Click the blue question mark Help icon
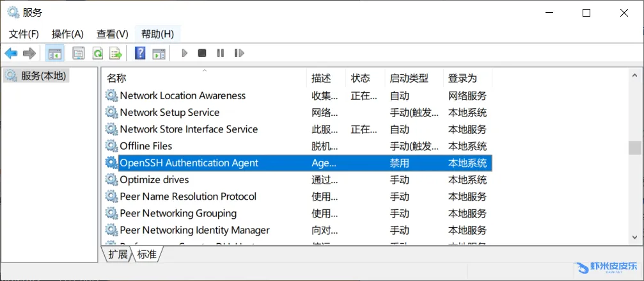Screen dimensions: 644x281 (x=140, y=53)
